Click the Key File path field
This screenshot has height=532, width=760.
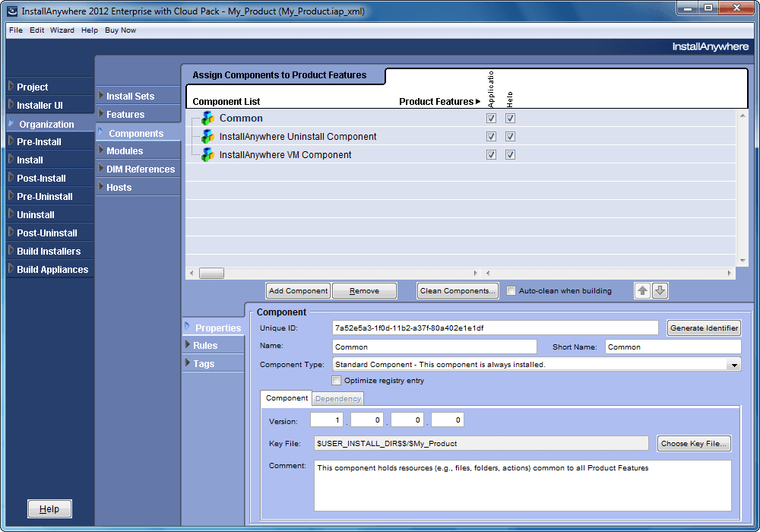pyautogui.click(x=481, y=443)
